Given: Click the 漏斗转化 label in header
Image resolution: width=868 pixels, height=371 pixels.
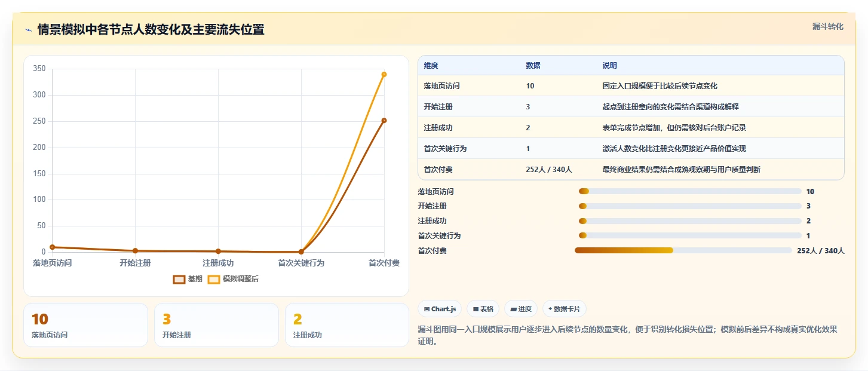Looking at the screenshot, I should [828, 26].
